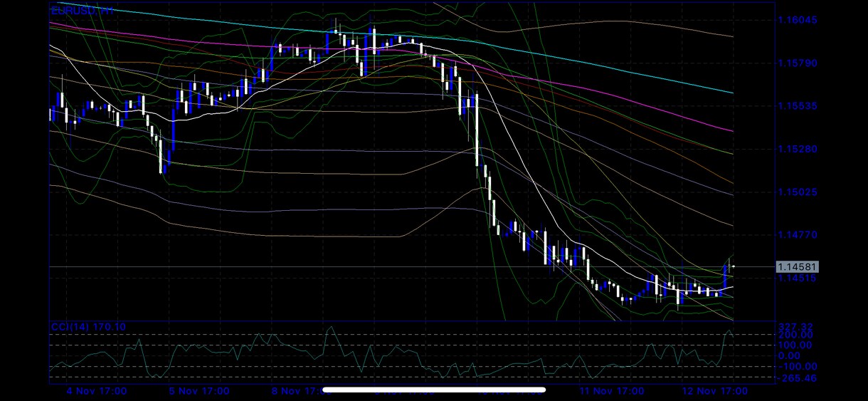Click the 1.15535 price scale label
The width and height of the screenshot is (868, 401).
(x=798, y=105)
